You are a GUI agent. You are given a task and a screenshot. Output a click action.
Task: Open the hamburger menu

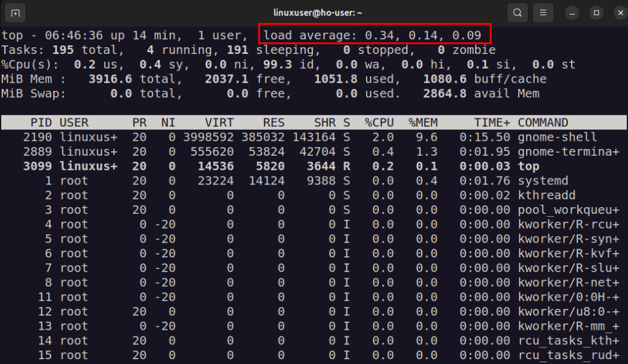544,12
